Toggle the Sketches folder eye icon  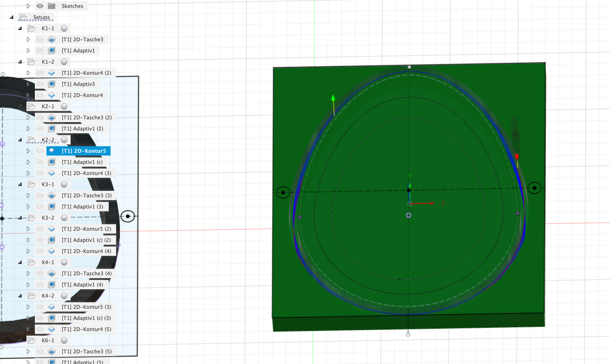(40, 6)
